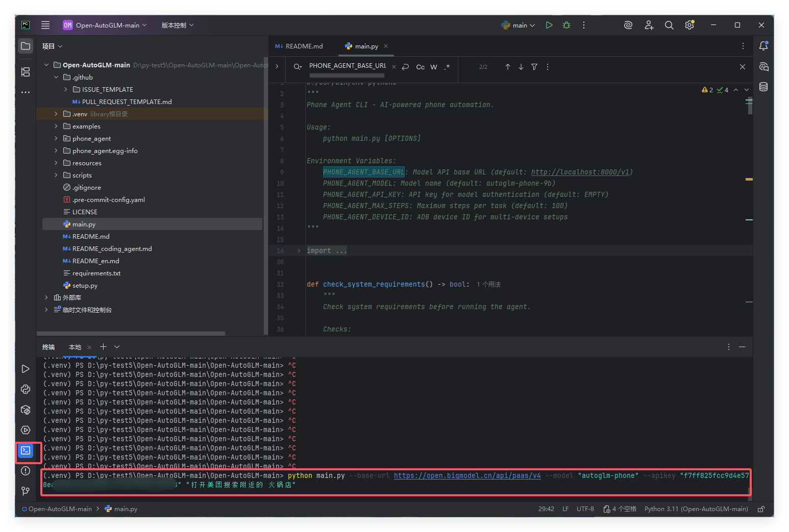Click the bigmodel.cn API link in terminal

(467, 475)
